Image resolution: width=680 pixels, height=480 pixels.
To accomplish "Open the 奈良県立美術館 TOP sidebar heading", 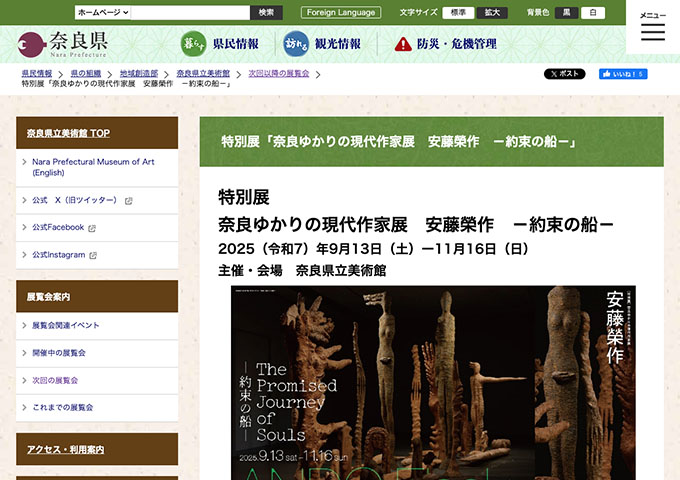I will pos(68,132).
